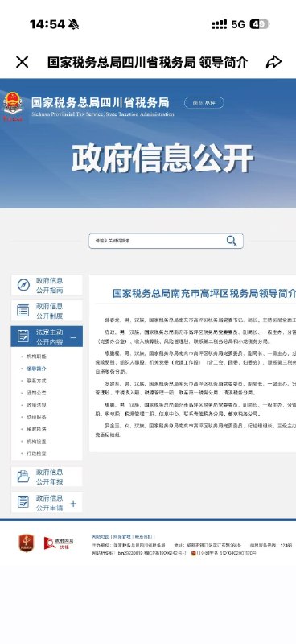Click the ICP备 record number link
Image resolution: width=296 pixels, height=644 pixels.
[x=166, y=553]
